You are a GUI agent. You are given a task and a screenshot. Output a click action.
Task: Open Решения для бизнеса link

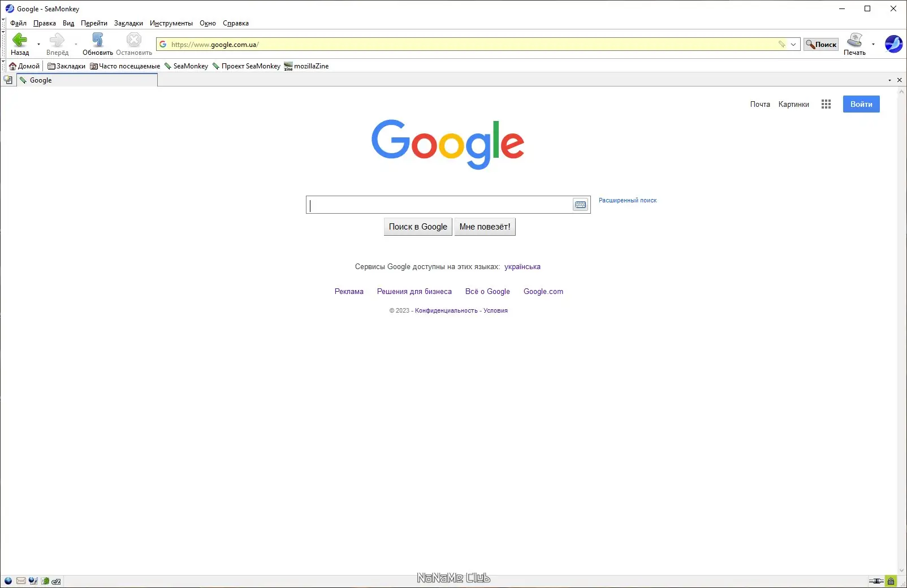(x=414, y=292)
